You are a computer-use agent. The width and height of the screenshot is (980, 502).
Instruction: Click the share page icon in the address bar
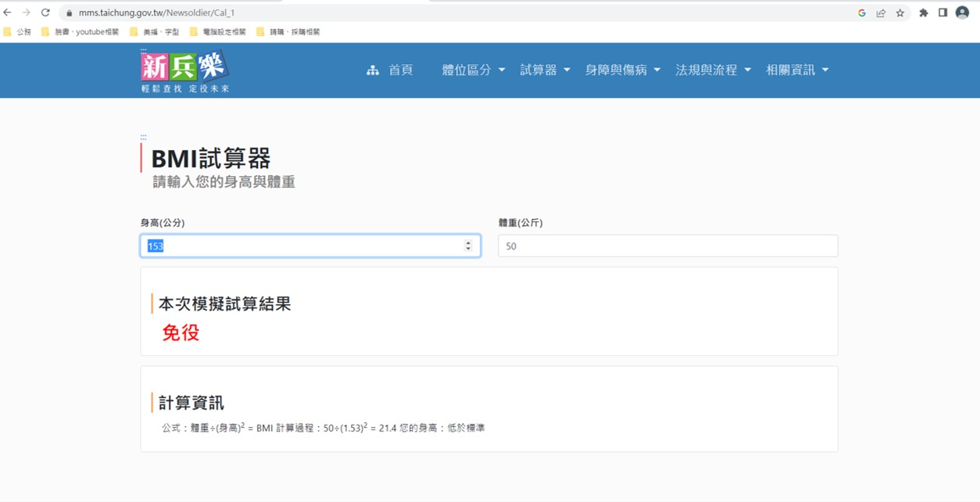point(881,13)
